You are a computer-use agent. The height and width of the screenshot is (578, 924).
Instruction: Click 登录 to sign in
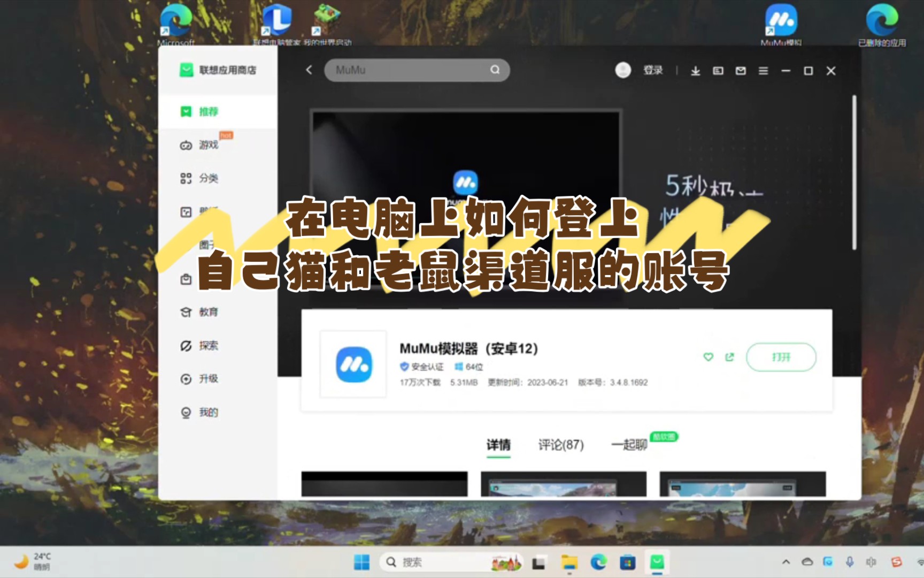(653, 70)
